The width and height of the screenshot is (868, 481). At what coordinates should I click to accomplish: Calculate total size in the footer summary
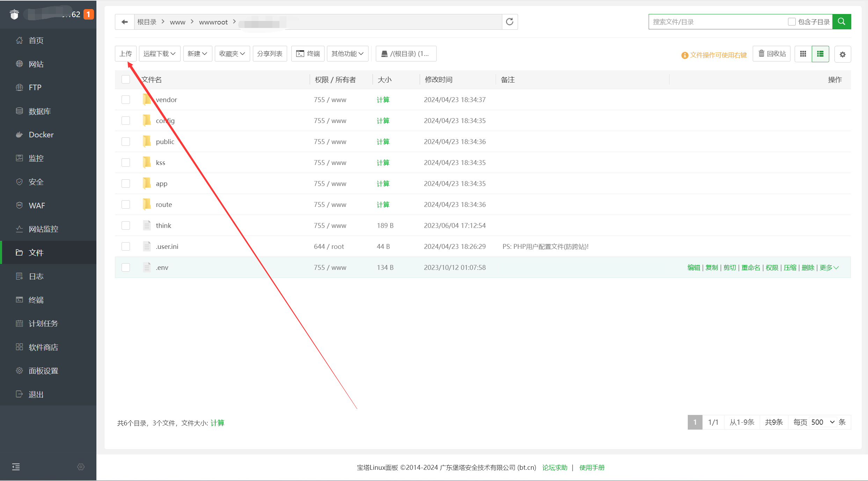point(217,423)
